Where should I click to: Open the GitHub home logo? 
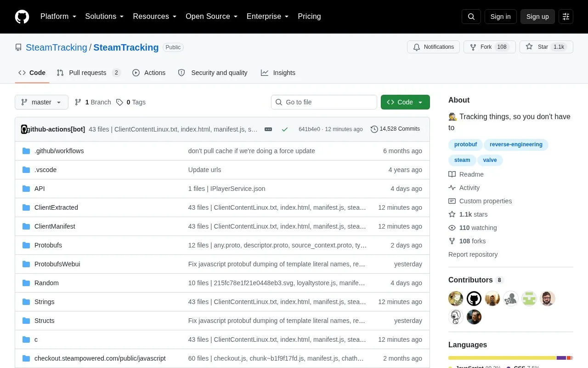[22, 17]
